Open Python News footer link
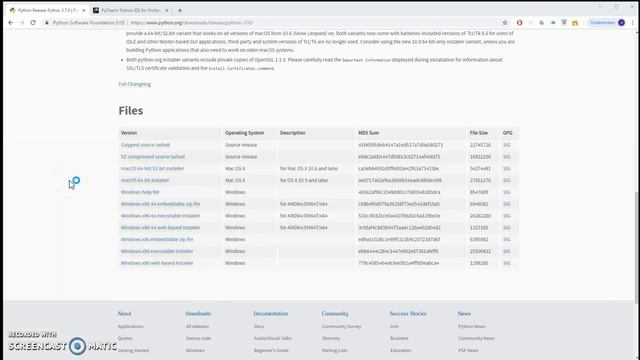Screen dimensions: 640x360 [x=472, y=327]
